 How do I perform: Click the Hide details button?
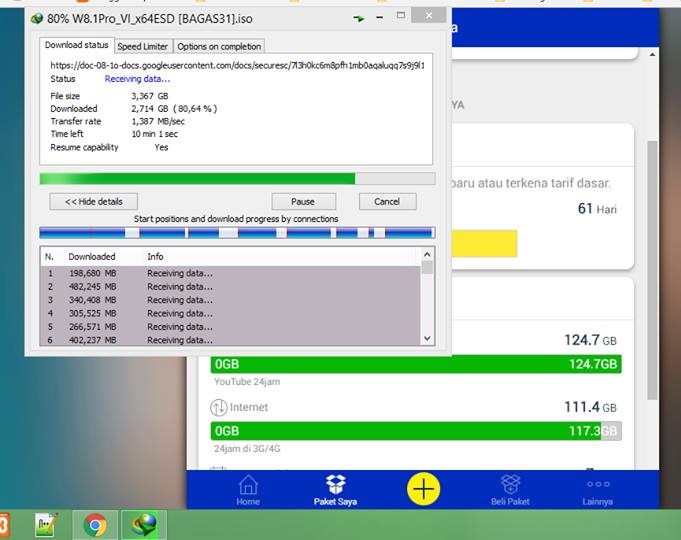click(93, 202)
